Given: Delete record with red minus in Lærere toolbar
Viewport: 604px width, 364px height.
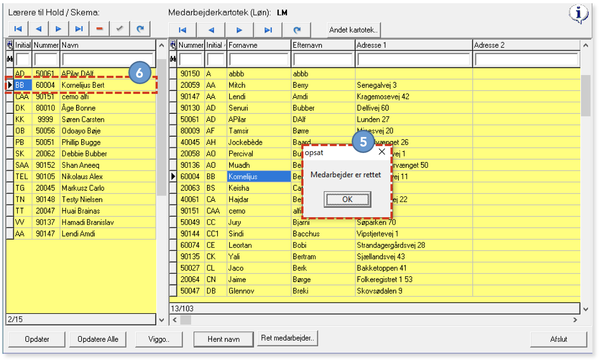Looking at the screenshot, I should click(99, 29).
